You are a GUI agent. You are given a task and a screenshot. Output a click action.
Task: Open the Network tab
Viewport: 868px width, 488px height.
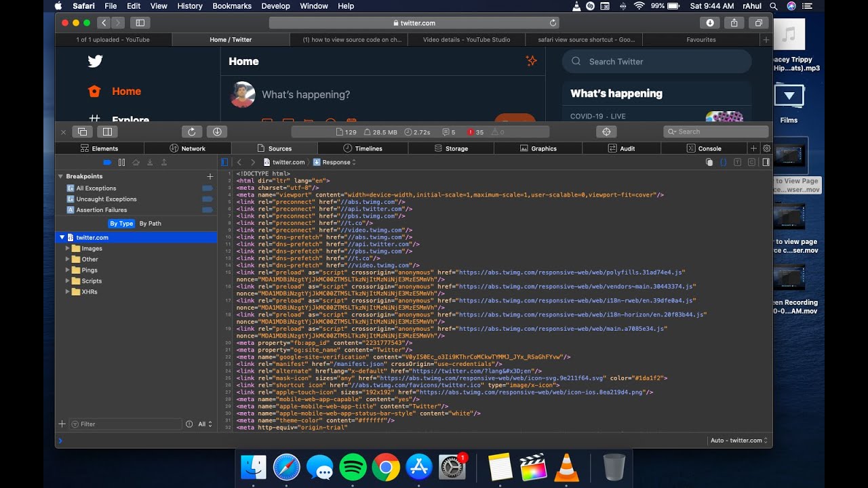pyautogui.click(x=188, y=148)
